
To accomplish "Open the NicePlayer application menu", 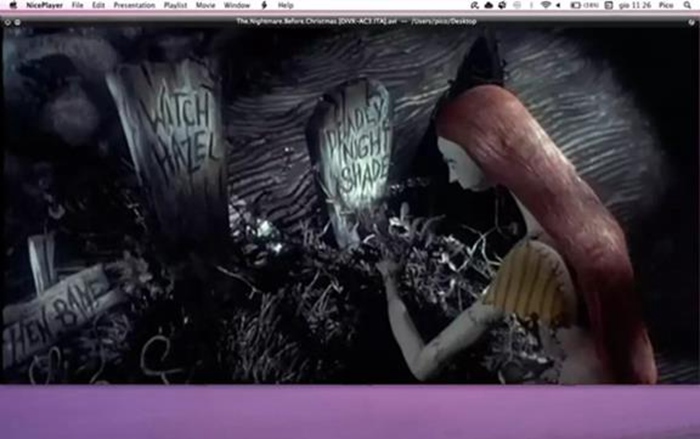I will [44, 5].
